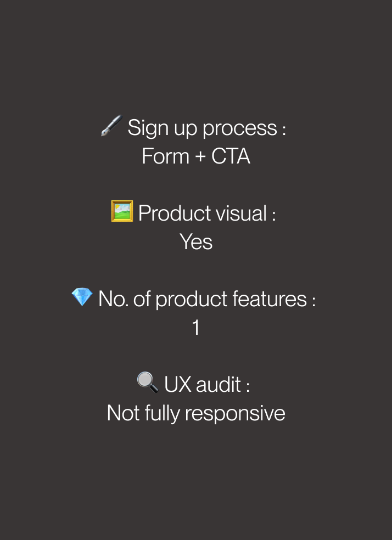
Task: Select the number '1' under product features
Action: point(195,327)
